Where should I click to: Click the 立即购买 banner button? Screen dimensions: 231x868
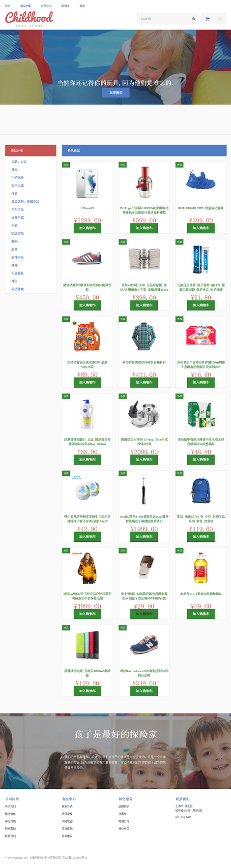(116, 93)
